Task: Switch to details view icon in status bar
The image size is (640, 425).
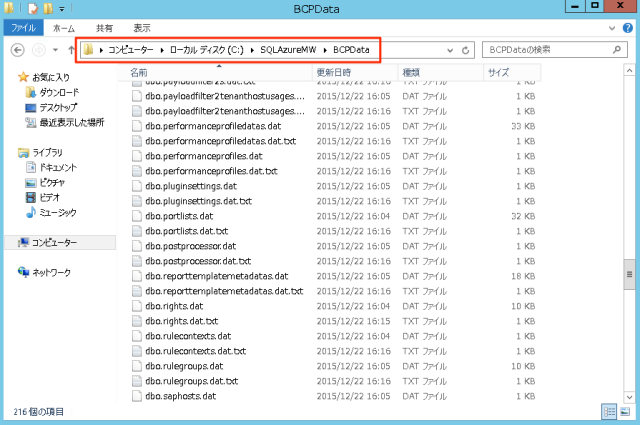Action: [609, 412]
